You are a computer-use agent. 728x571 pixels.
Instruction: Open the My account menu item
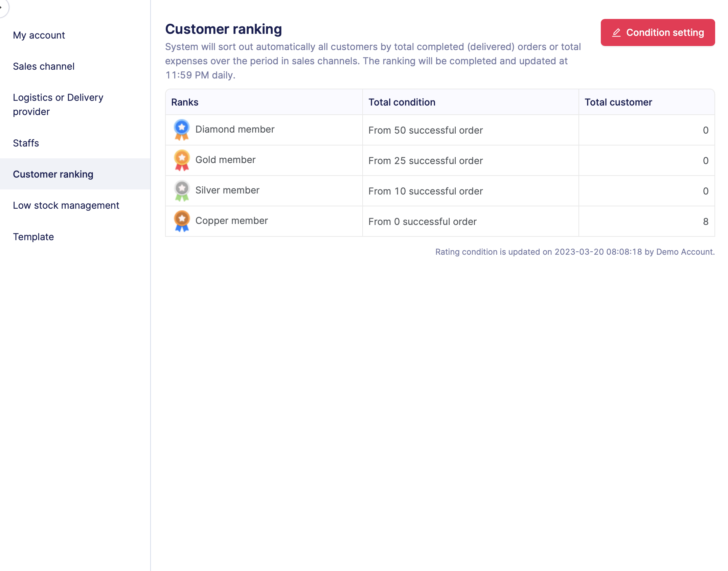[x=39, y=35]
